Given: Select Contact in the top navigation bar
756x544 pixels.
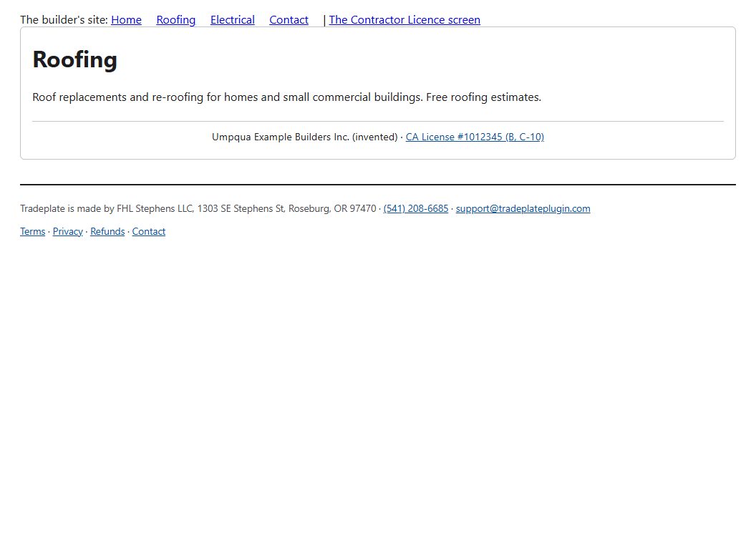Looking at the screenshot, I should tap(289, 20).
